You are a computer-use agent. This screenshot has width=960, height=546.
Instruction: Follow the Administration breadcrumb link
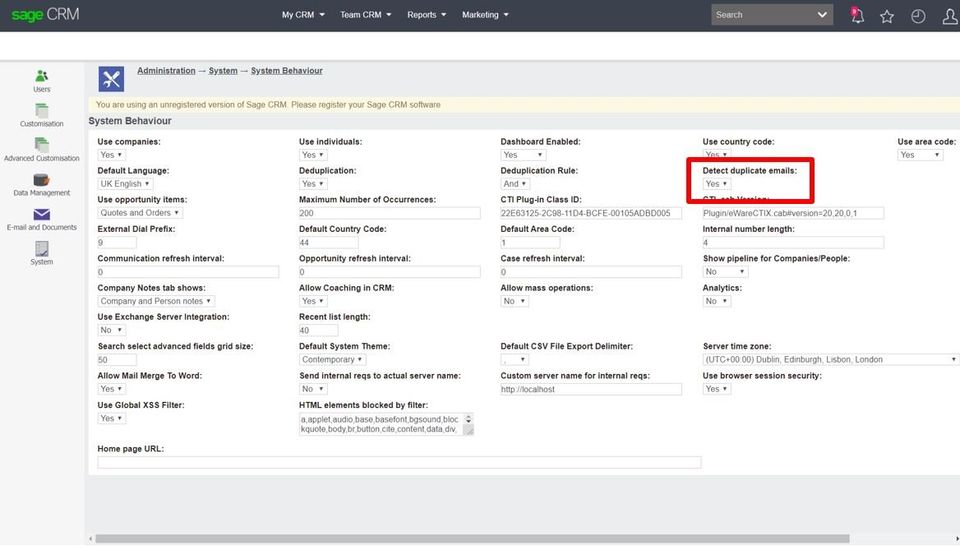pos(166,70)
